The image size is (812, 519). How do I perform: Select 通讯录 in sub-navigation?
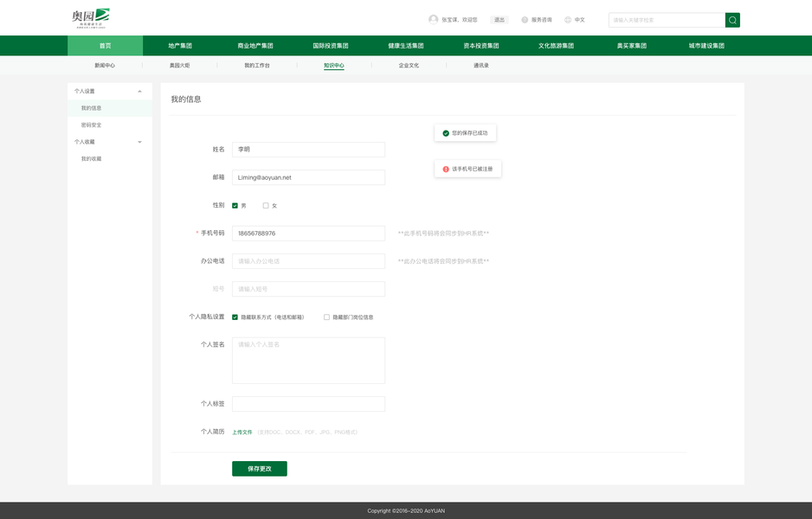click(x=481, y=66)
